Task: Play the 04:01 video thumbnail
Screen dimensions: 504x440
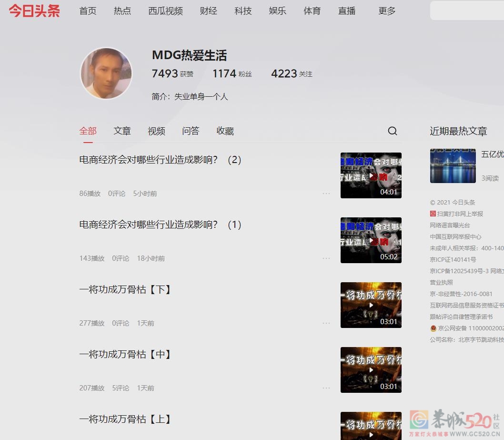Action: [371, 175]
